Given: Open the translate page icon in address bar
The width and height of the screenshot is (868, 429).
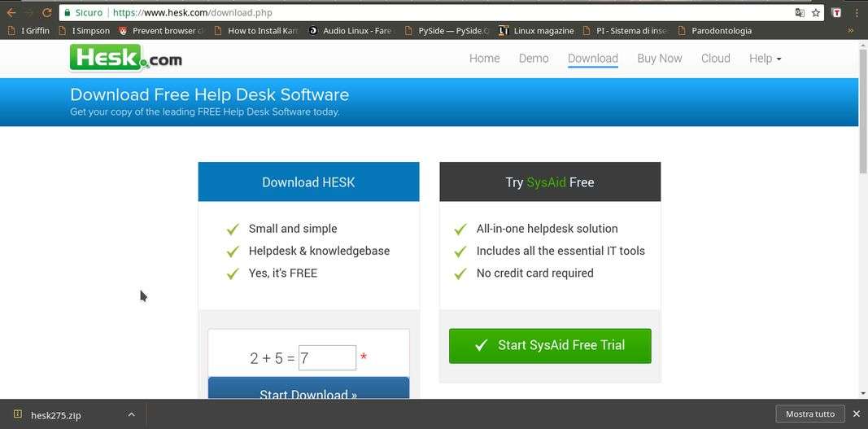Looking at the screenshot, I should 800,12.
